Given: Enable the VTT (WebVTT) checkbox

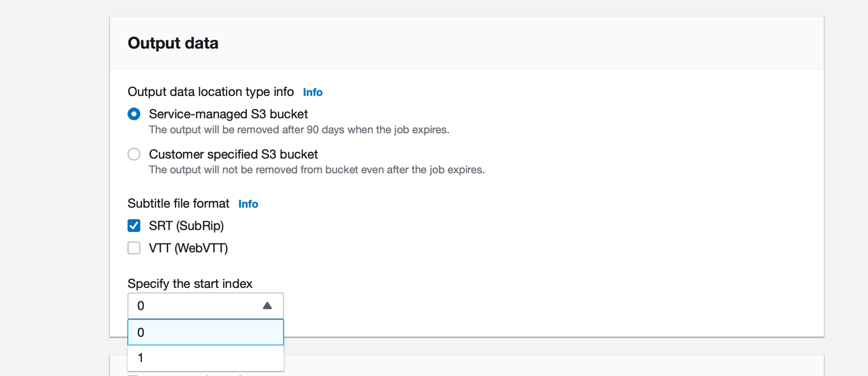Looking at the screenshot, I should 134,248.
